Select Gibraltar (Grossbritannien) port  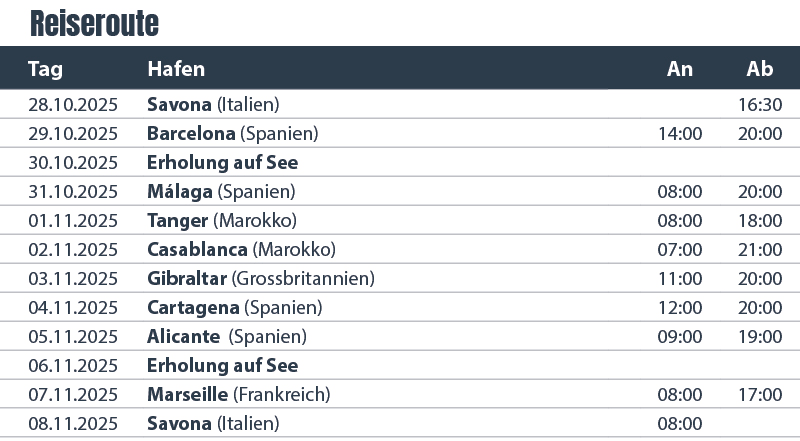point(261,278)
